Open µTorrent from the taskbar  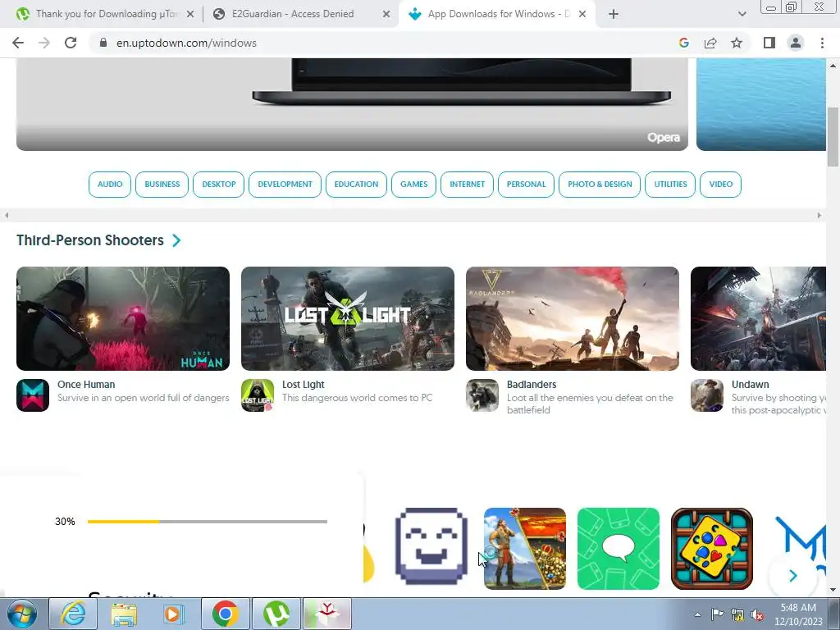click(276, 614)
